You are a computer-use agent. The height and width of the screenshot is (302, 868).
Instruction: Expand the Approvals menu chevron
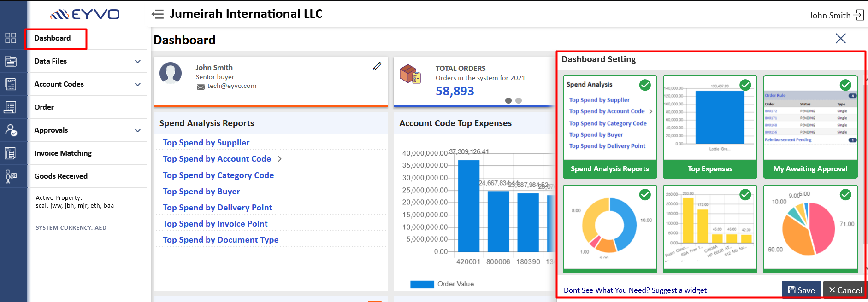coord(137,130)
